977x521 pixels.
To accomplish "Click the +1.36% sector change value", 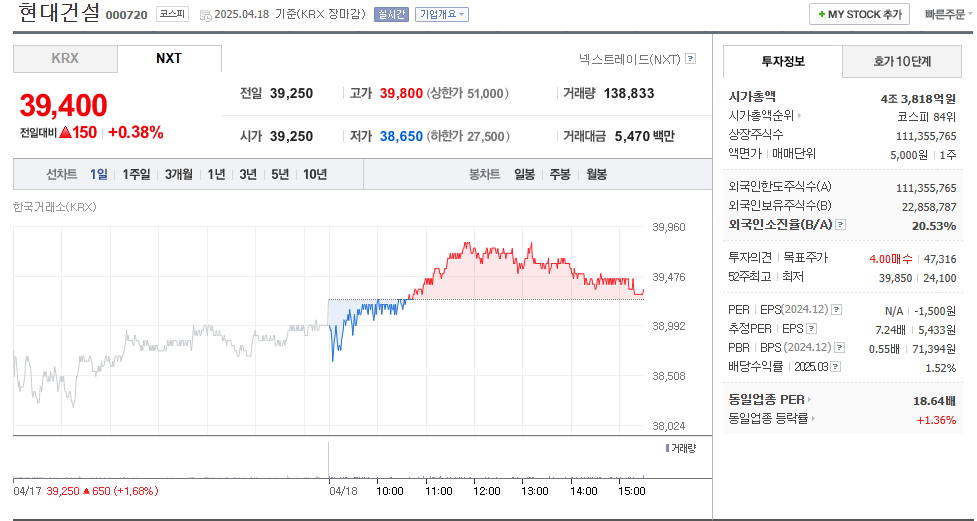I will pyautogui.click(x=936, y=420).
